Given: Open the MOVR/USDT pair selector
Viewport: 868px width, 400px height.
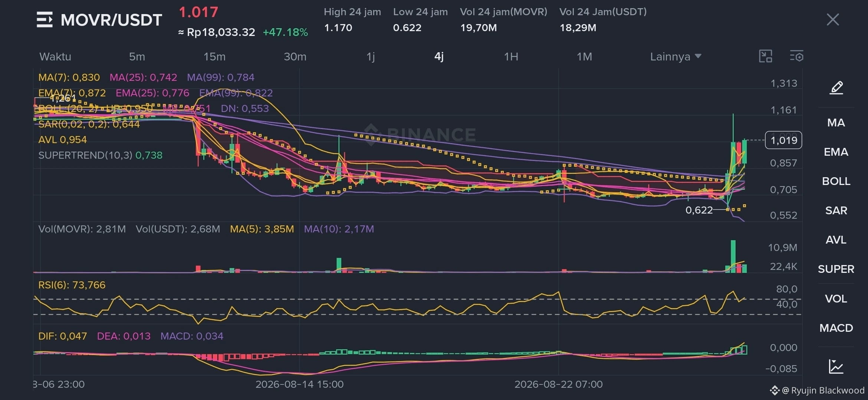Looking at the screenshot, I should point(111,20).
